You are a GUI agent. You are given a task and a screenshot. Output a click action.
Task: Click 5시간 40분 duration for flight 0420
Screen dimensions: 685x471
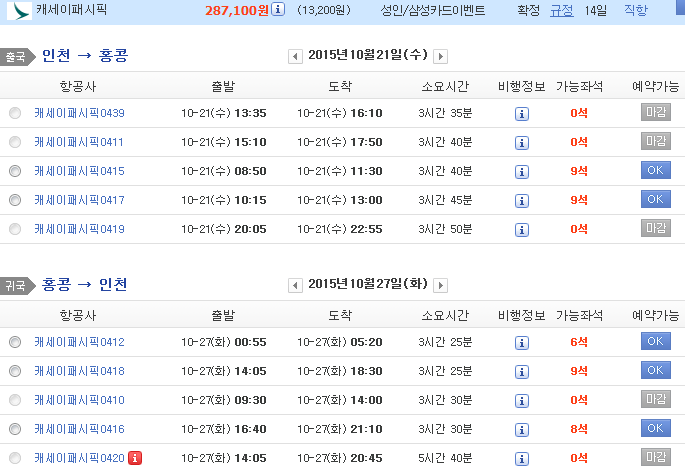click(x=445, y=458)
